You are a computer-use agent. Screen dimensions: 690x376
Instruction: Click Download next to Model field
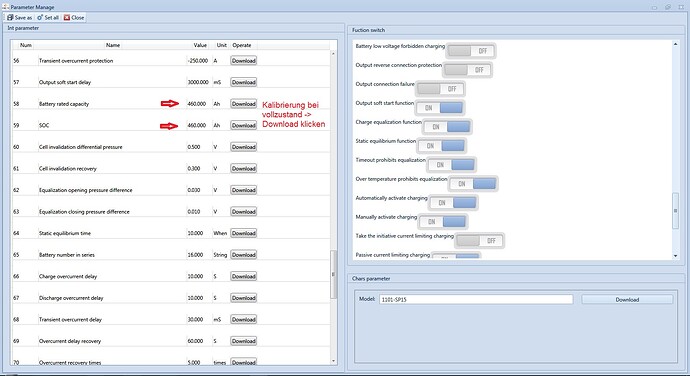[627, 299]
